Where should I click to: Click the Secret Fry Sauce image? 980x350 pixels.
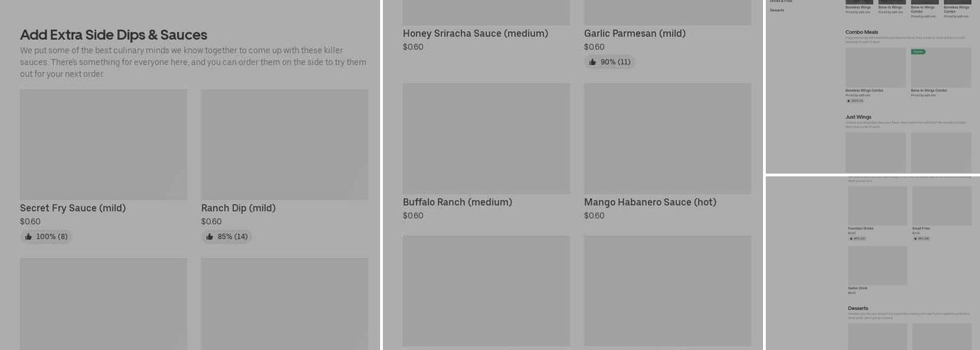coord(104,144)
